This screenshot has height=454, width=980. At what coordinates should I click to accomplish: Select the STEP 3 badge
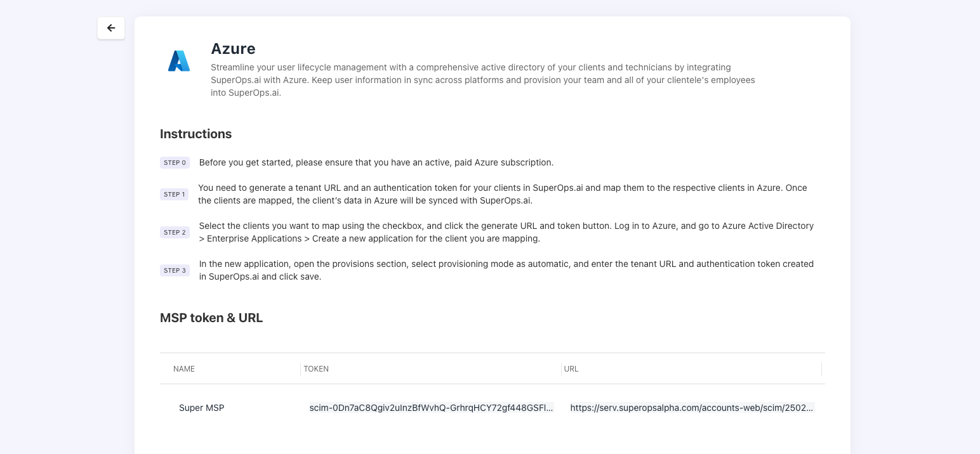(x=175, y=271)
